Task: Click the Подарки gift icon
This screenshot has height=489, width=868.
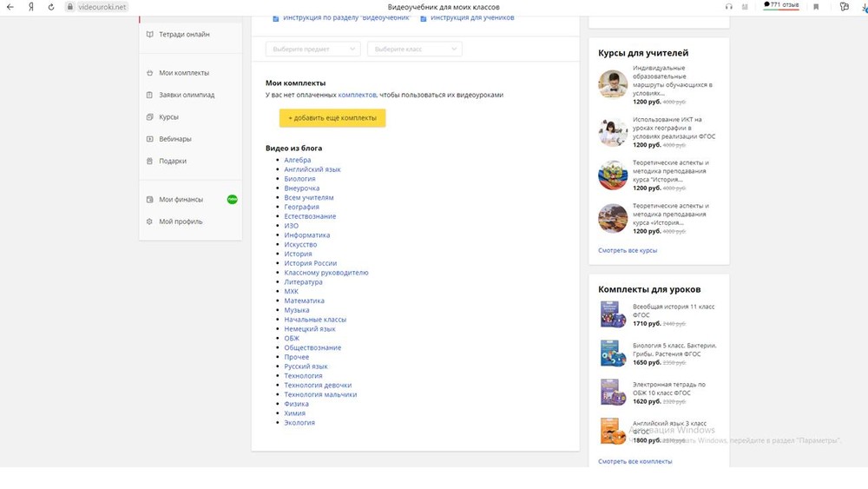Action: [150, 161]
